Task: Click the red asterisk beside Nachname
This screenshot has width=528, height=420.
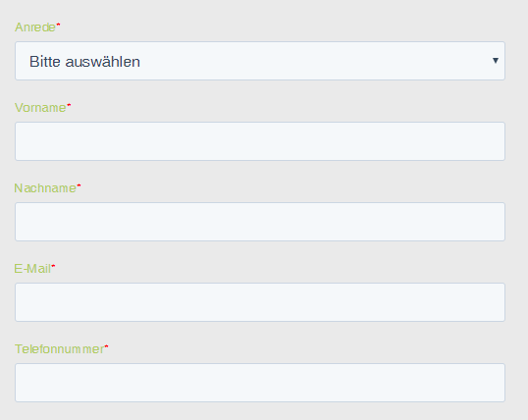Action: (x=79, y=185)
